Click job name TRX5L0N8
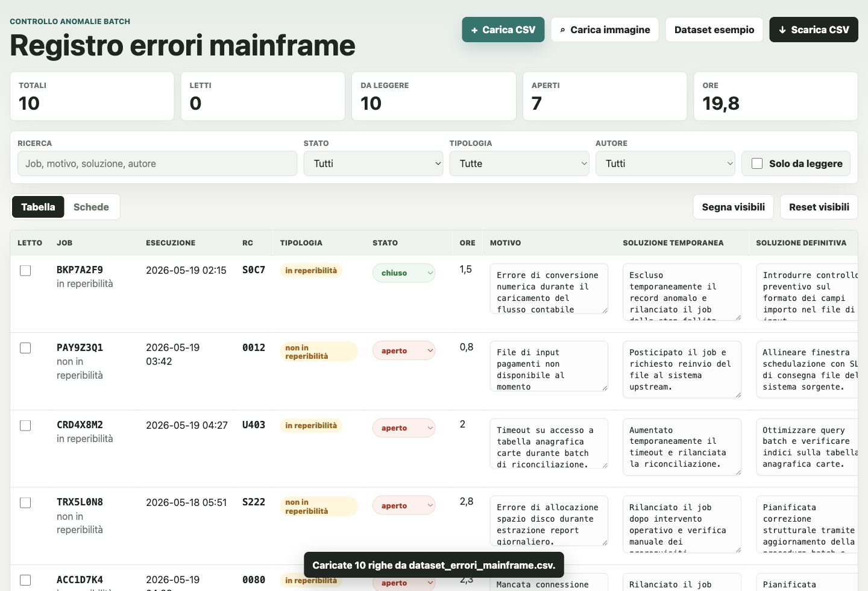Viewport: 868px width, 591px height. click(x=80, y=502)
